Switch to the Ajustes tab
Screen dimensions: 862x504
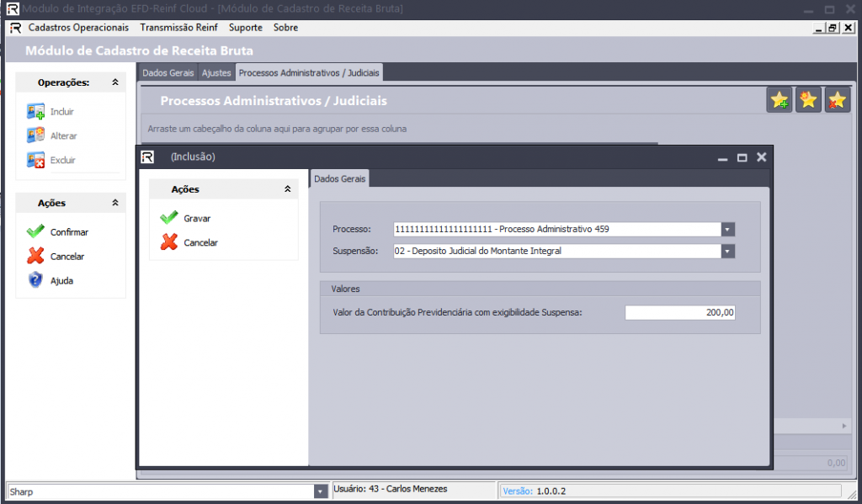pos(216,73)
